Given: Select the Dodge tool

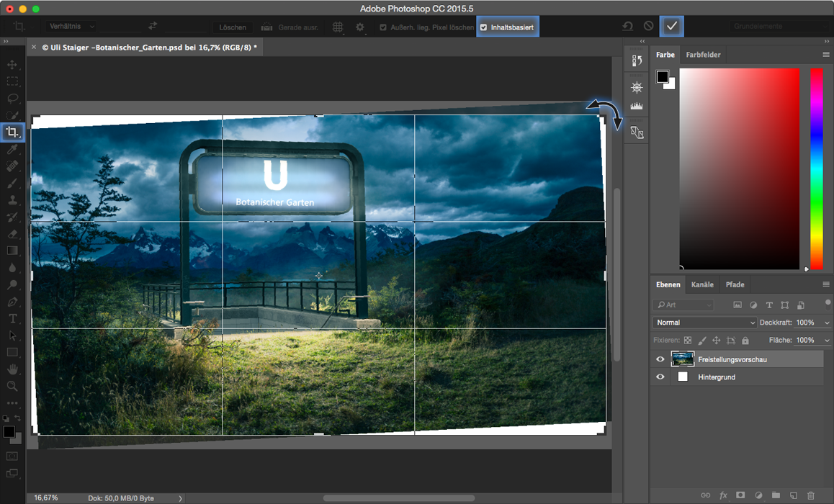Looking at the screenshot, I should click(12, 284).
